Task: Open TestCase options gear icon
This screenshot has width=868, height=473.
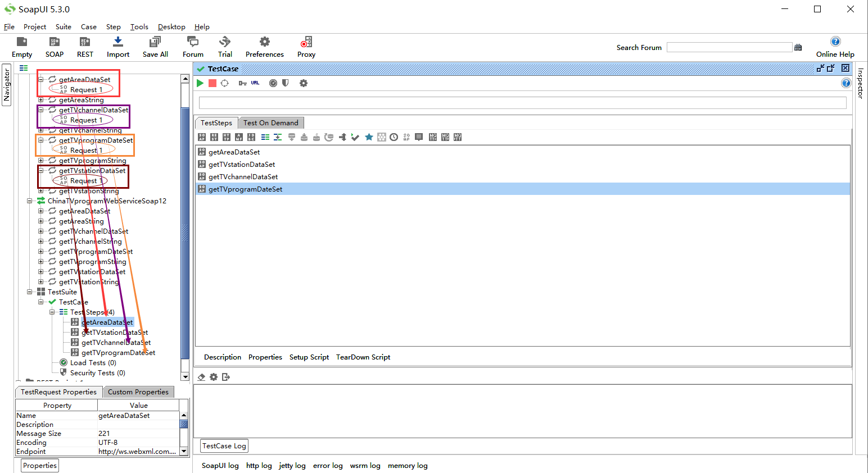Action: point(304,83)
